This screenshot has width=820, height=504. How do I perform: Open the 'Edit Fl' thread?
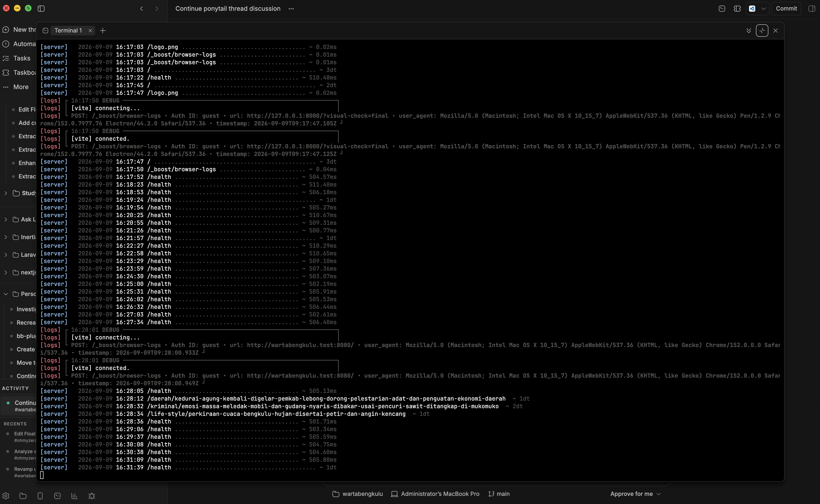[x=27, y=110]
